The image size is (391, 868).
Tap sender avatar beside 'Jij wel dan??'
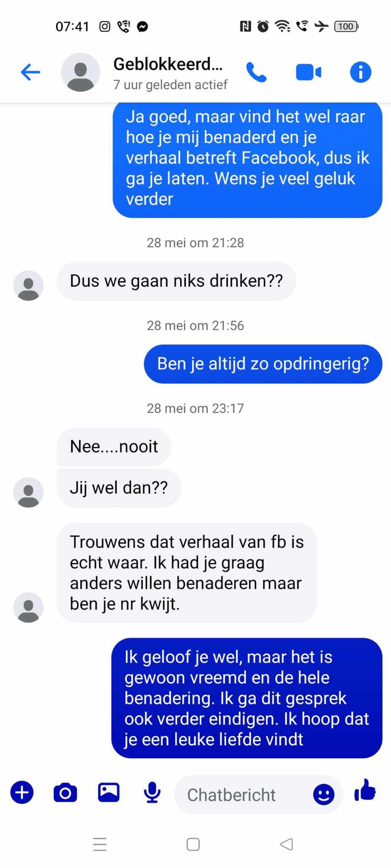28,492
